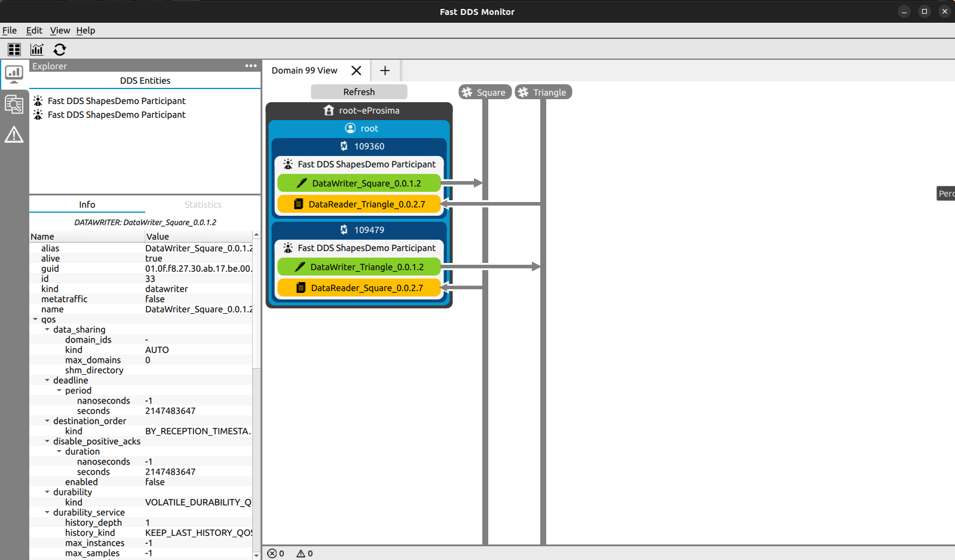Screen dimensions: 955x560
Task: Select the shm_directory row
Action: [x=141, y=370]
